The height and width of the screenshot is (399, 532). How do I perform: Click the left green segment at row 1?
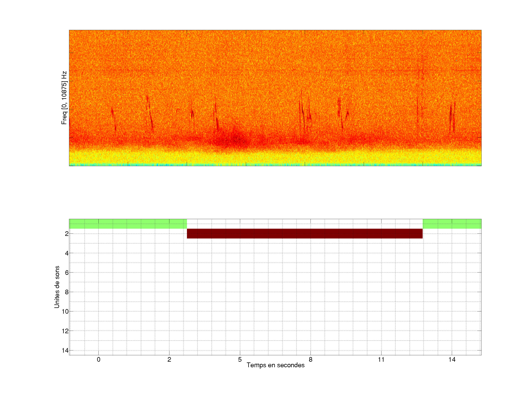[128, 224]
